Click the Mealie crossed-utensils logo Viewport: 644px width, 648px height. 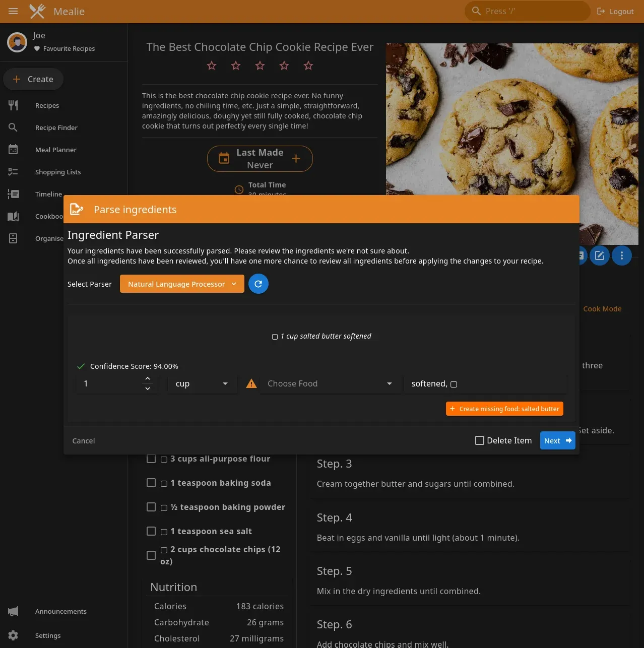coord(37,11)
